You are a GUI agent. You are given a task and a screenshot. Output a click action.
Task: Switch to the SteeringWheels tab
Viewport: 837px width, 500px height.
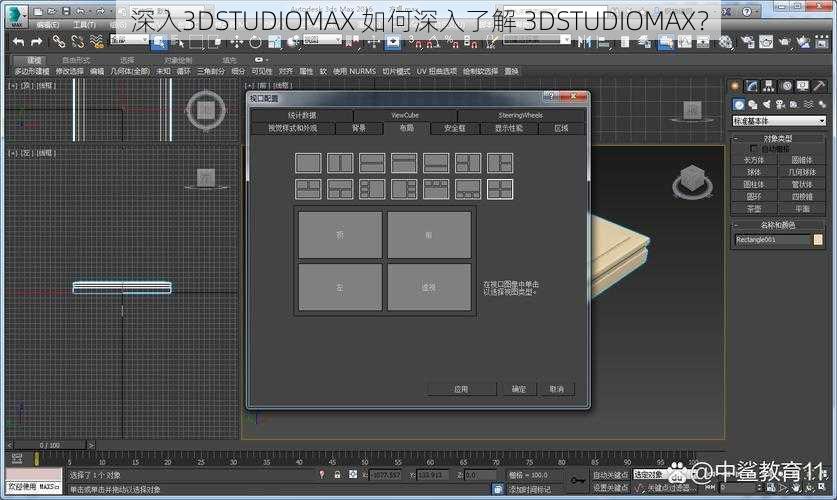click(520, 115)
